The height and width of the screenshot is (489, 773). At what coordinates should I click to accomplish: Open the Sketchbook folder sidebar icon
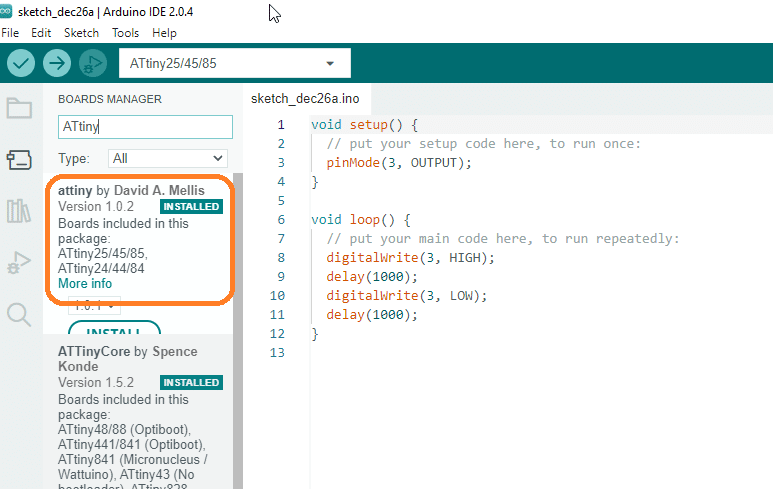[x=19, y=108]
